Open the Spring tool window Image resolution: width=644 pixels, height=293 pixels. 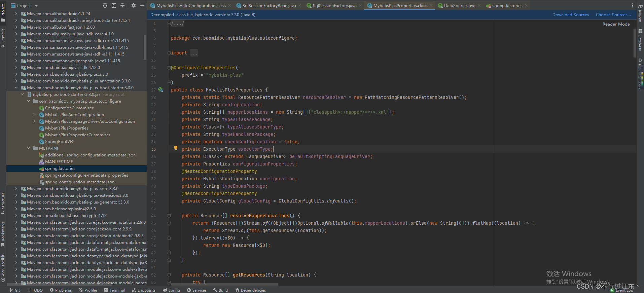click(x=171, y=290)
